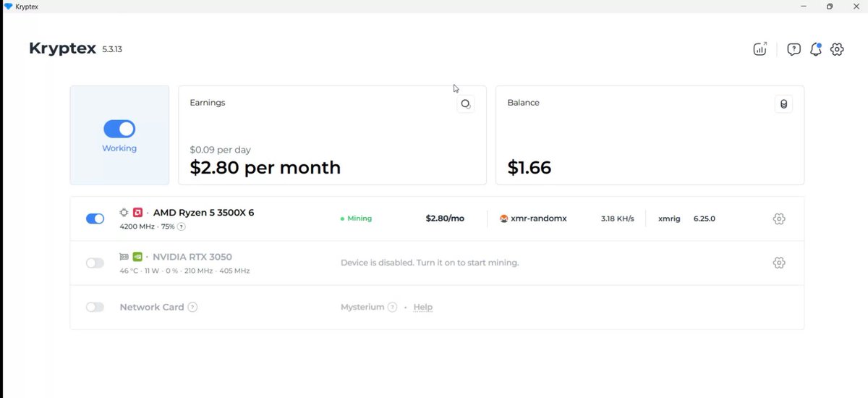Image resolution: width=868 pixels, height=398 pixels.
Task: Click the xmrig miner name
Action: click(669, 219)
